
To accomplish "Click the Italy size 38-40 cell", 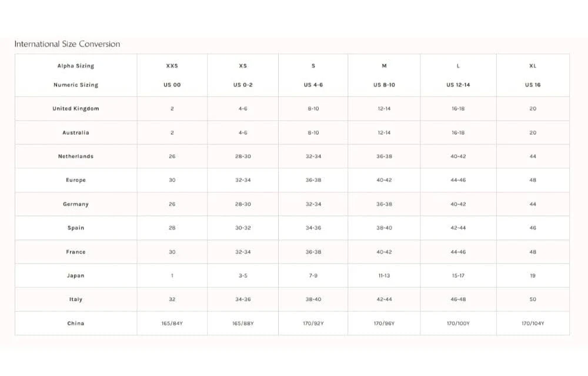I will pyautogui.click(x=313, y=300).
